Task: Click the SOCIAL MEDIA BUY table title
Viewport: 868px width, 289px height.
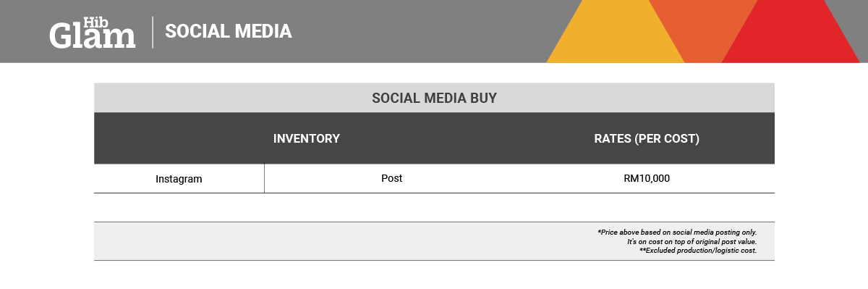Action: 434,98
